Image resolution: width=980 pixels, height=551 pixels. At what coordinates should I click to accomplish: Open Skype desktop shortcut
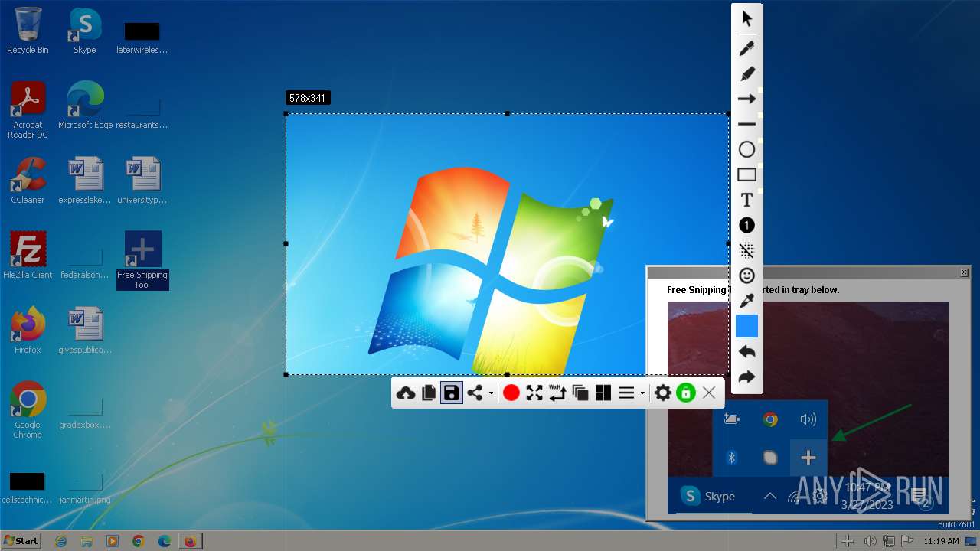click(x=85, y=31)
